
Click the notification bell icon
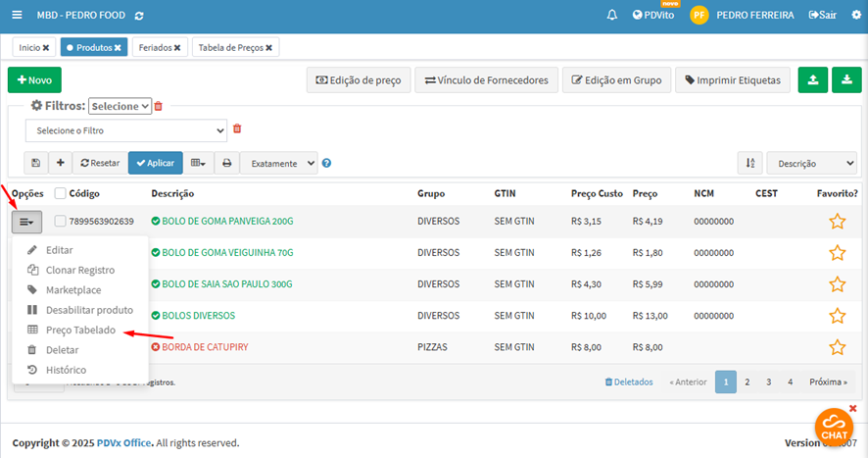coord(612,16)
